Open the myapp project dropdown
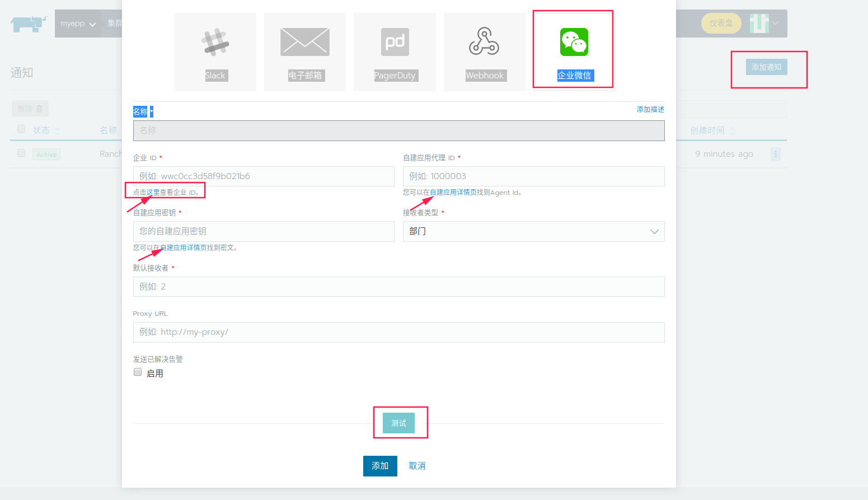 pyautogui.click(x=78, y=24)
